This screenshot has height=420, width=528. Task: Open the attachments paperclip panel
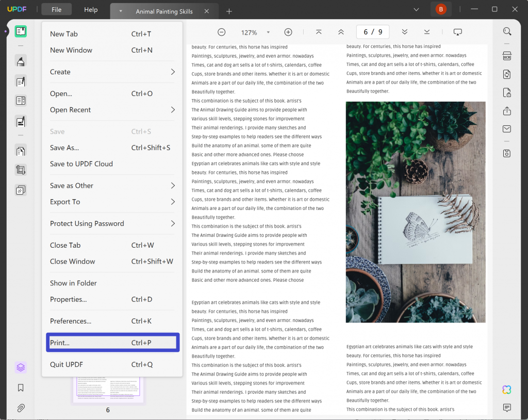pos(21,408)
